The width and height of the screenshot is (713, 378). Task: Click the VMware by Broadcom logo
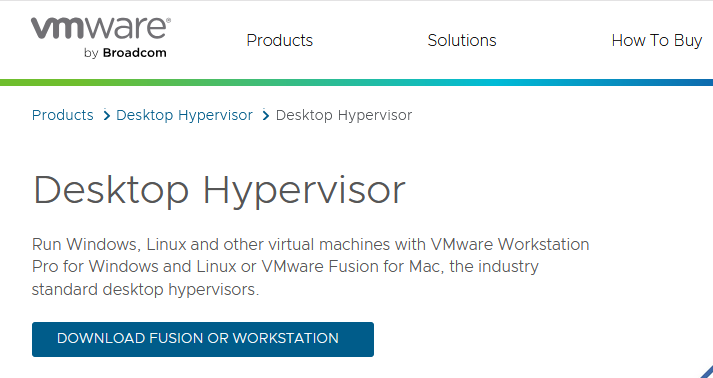(x=101, y=38)
